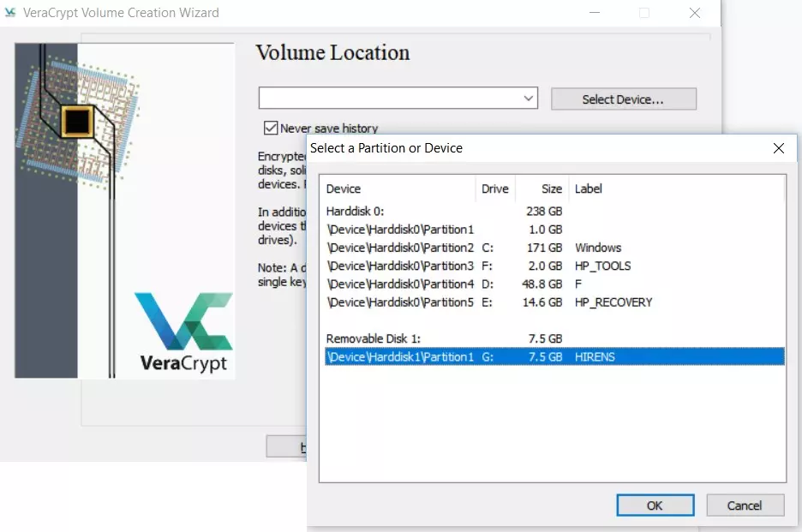Image resolution: width=802 pixels, height=532 pixels.
Task: Select the Harddisk 0 row
Action: coord(554,212)
